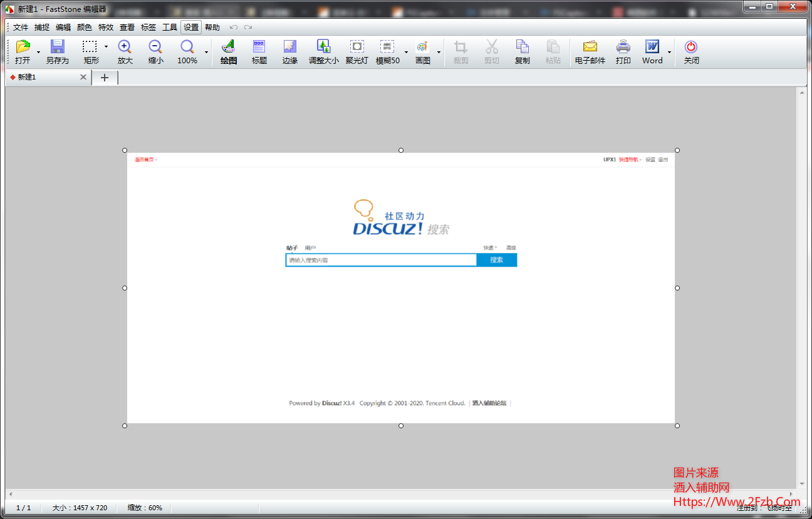The width and height of the screenshot is (812, 519).
Task: Open the 捕捉 (Capture) menu
Action: (x=42, y=28)
